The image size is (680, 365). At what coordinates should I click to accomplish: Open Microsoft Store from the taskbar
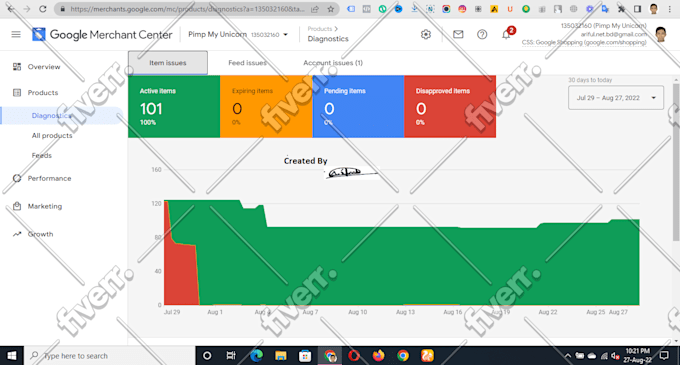click(x=305, y=356)
